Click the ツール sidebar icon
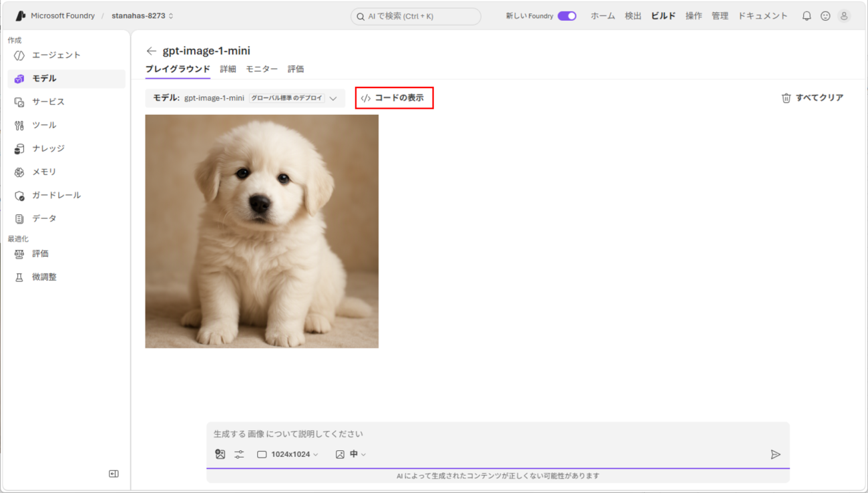 pos(19,126)
